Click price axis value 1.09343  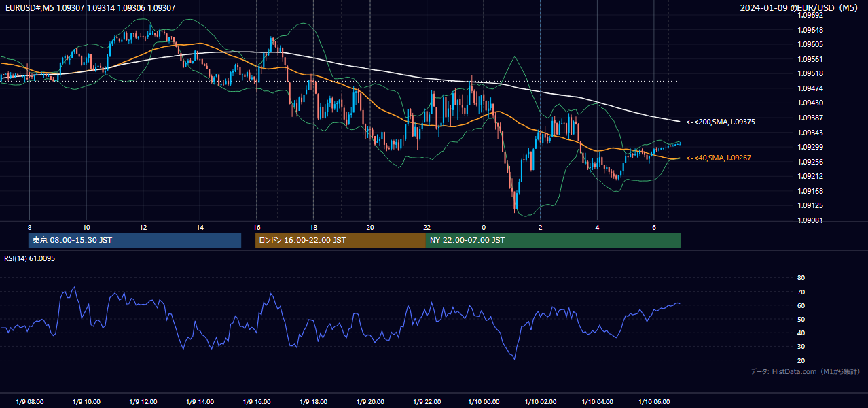pos(810,133)
